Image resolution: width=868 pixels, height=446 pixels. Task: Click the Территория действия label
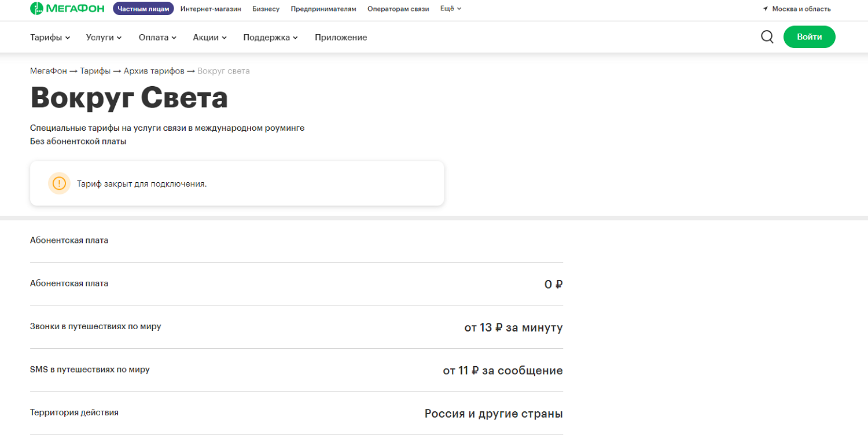74,412
